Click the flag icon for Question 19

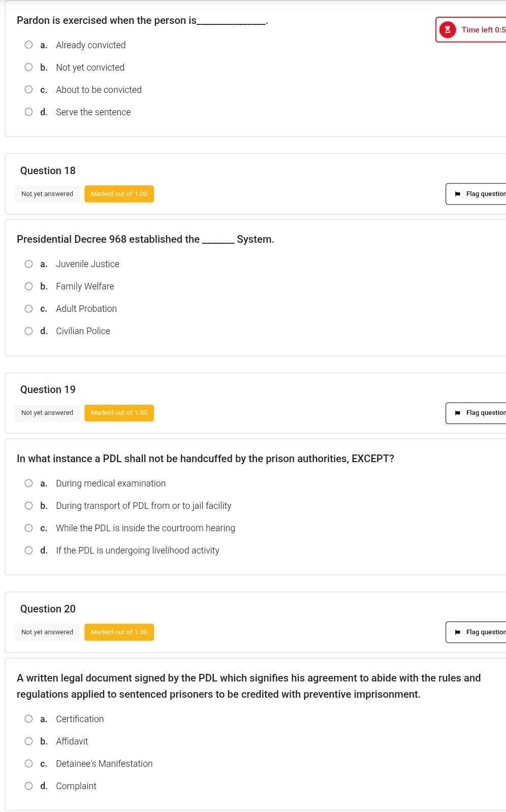457,413
